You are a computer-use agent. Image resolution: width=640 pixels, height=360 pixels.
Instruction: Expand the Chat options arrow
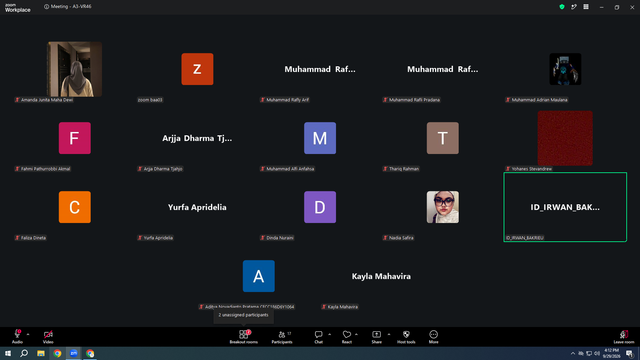[x=329, y=334]
